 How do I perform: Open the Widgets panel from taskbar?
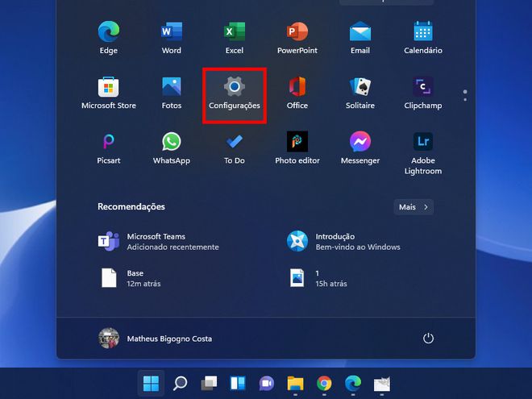pos(238,384)
